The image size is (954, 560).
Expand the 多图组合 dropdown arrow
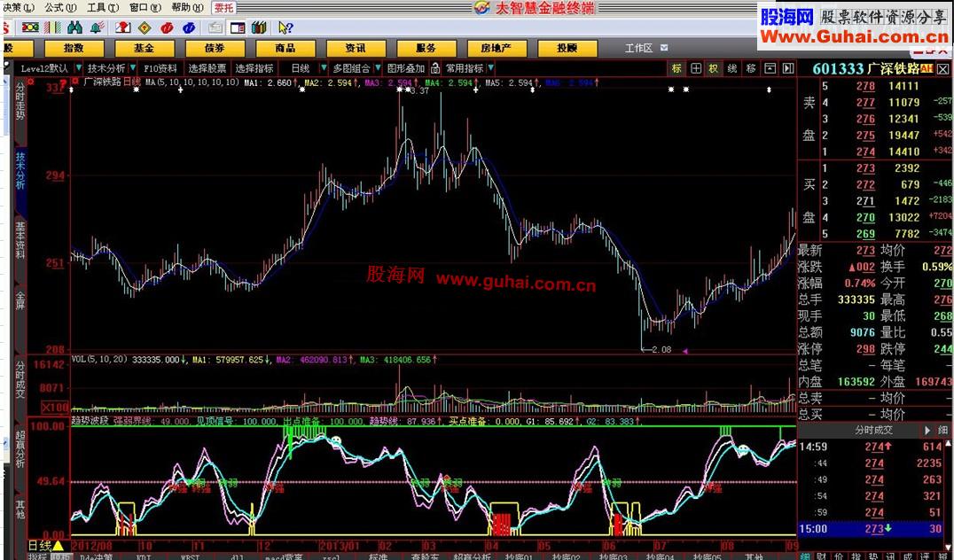coord(378,69)
